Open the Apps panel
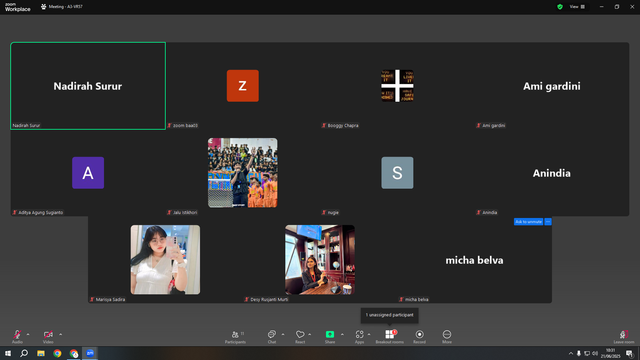 pos(359,336)
